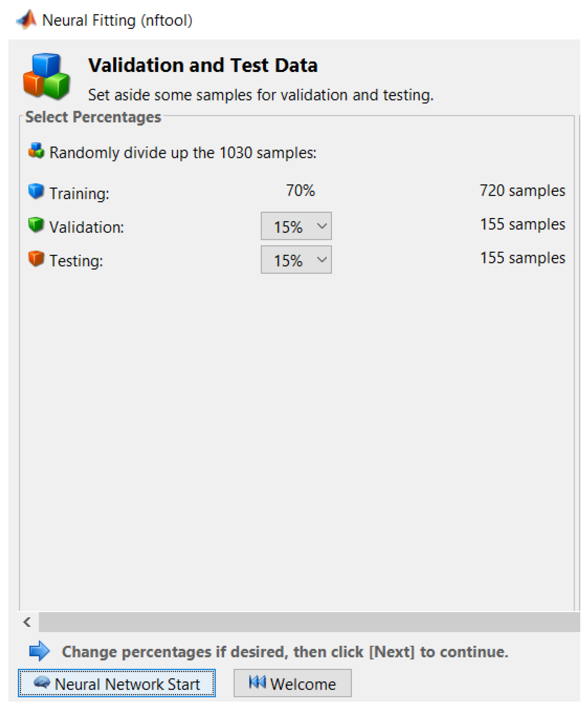The image size is (588, 710).
Task: Click the green cube icon next to Validation
Action: 36,225
